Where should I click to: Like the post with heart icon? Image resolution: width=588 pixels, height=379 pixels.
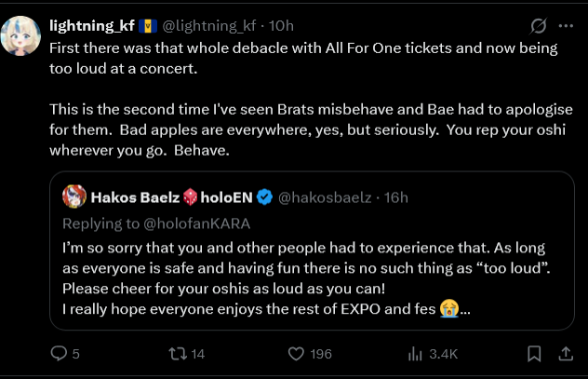pos(297,354)
